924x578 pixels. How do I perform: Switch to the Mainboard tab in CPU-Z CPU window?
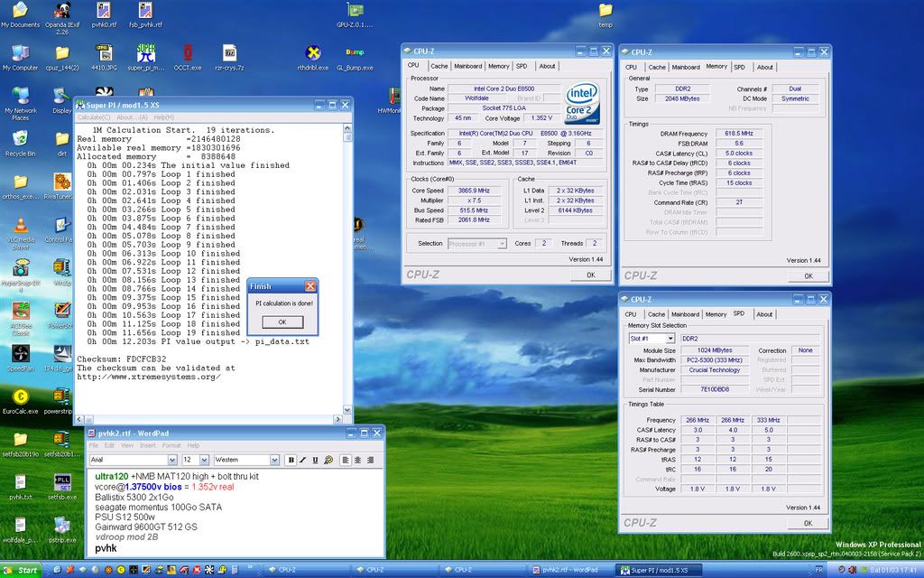pos(467,66)
